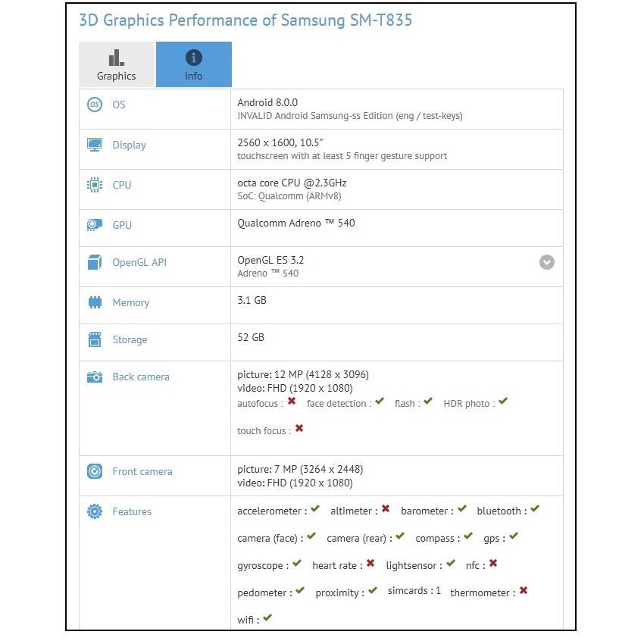644x644 pixels.
Task: Click the INVALID Android Samsung-ss Edition text
Action: click(x=350, y=116)
